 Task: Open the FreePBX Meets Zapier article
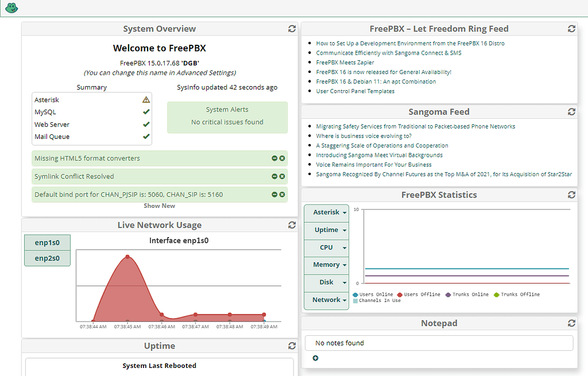[345, 62]
